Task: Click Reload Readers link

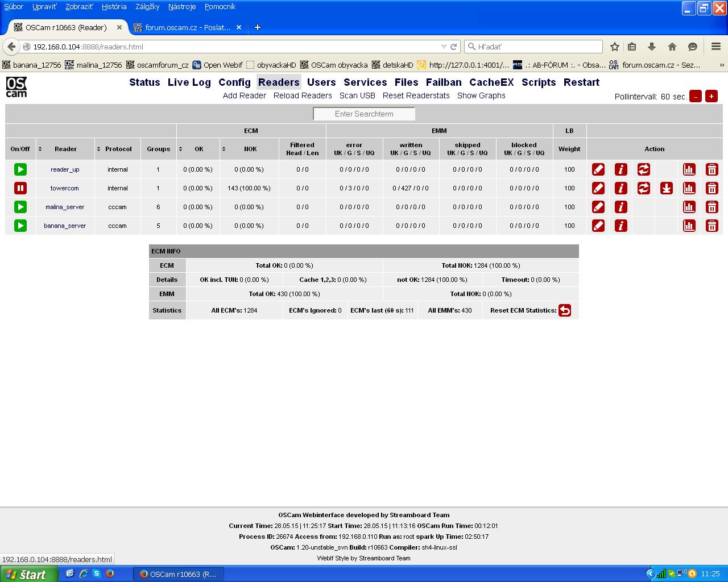Action: (303, 95)
